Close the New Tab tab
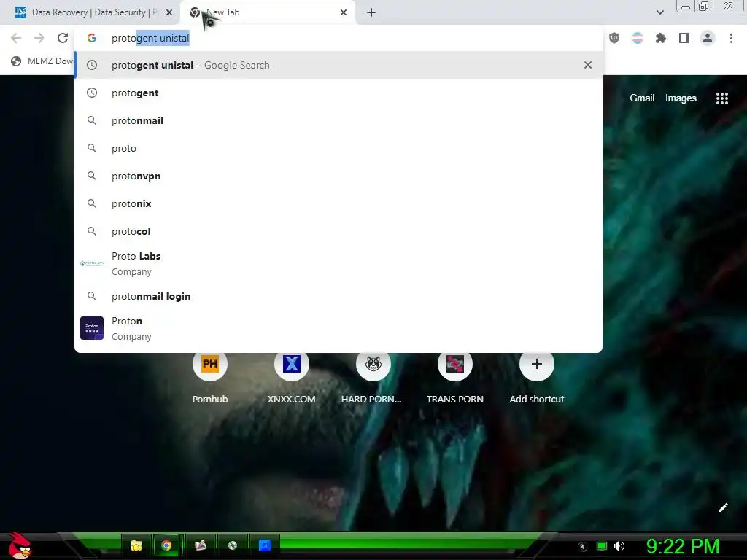 point(344,12)
